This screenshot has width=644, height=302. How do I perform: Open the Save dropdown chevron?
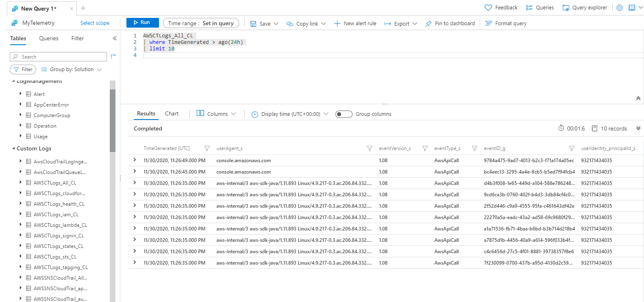pyautogui.click(x=276, y=24)
